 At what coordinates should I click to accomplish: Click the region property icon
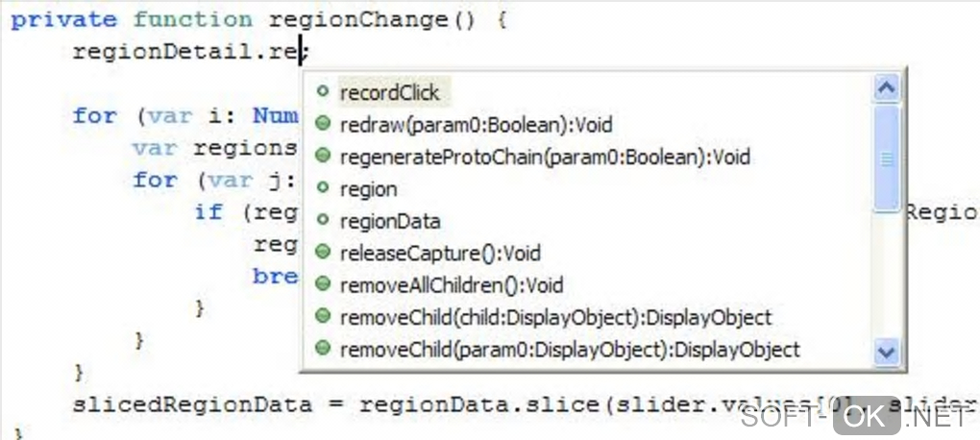[x=323, y=189]
